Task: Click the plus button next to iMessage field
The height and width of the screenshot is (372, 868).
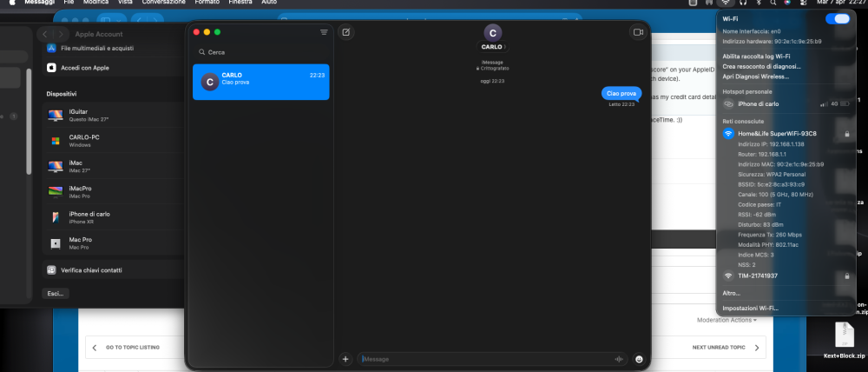Action: tap(345, 359)
